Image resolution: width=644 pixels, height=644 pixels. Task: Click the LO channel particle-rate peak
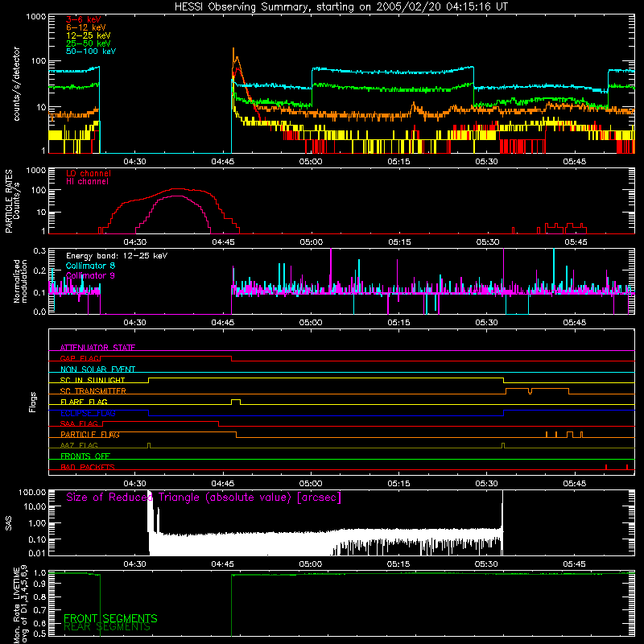point(177,189)
